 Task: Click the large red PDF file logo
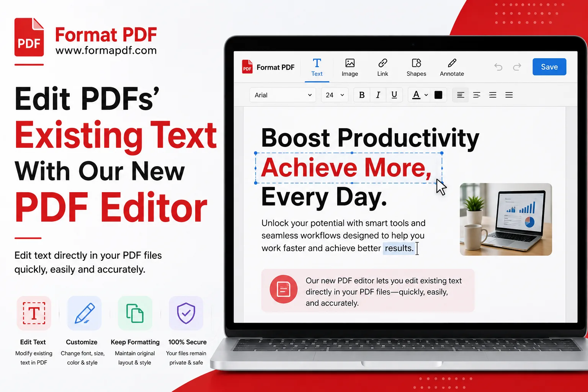(29, 38)
